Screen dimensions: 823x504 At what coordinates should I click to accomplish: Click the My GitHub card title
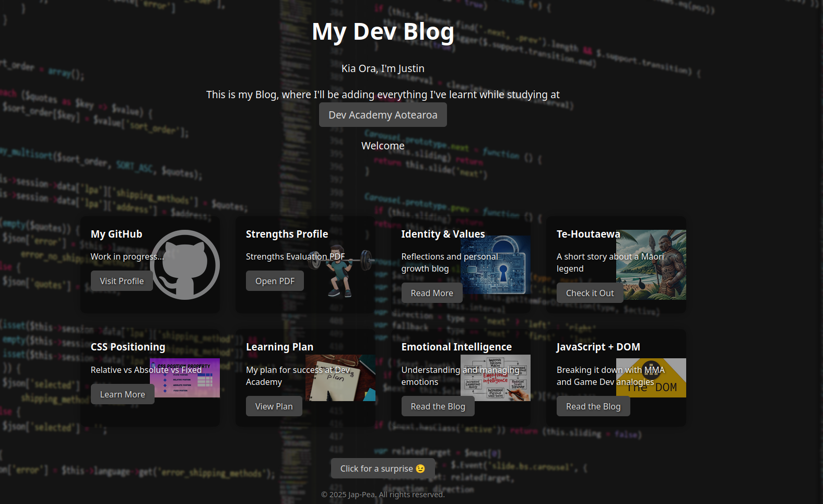point(116,234)
